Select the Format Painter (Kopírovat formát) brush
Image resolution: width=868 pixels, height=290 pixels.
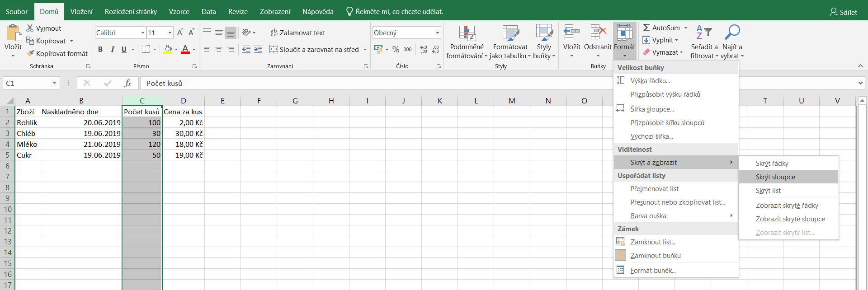[x=30, y=53]
